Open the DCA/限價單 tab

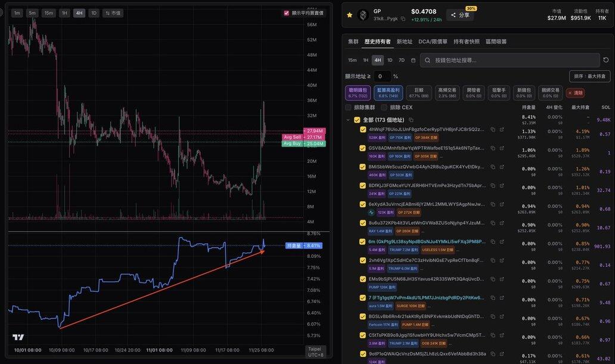pos(433,42)
